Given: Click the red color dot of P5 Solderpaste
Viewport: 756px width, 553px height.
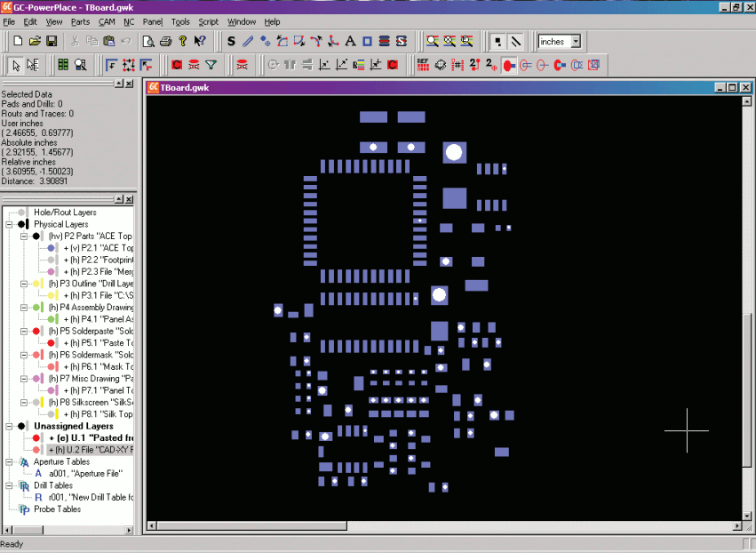Looking at the screenshot, I should pos(36,331).
